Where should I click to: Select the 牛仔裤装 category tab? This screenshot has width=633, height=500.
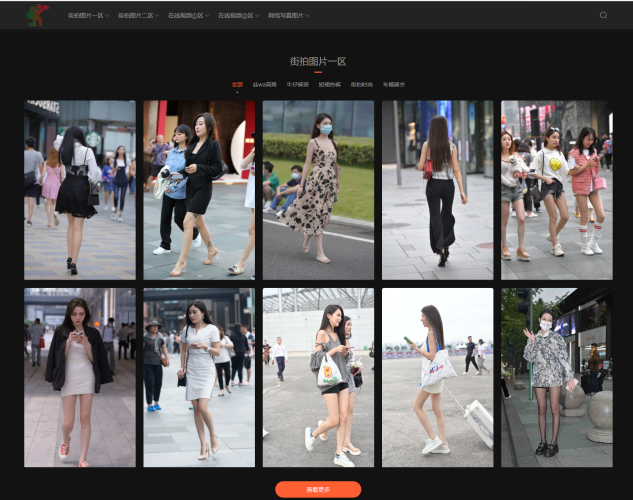click(299, 85)
